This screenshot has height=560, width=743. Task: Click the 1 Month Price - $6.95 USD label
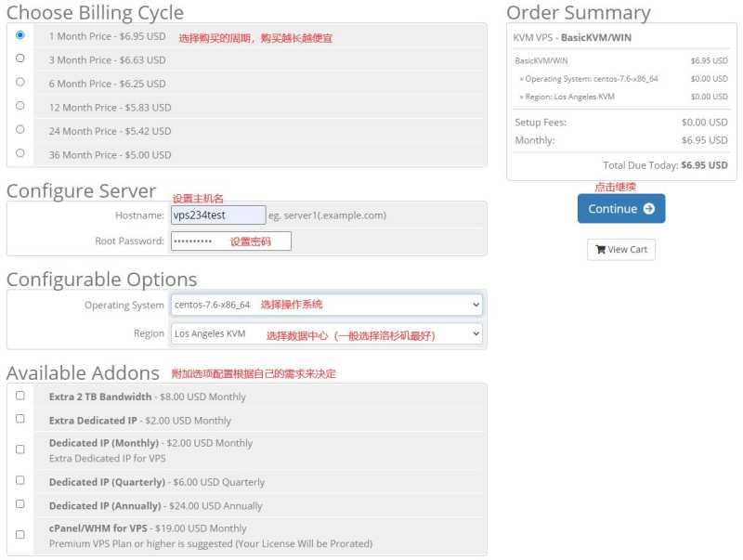(107, 36)
